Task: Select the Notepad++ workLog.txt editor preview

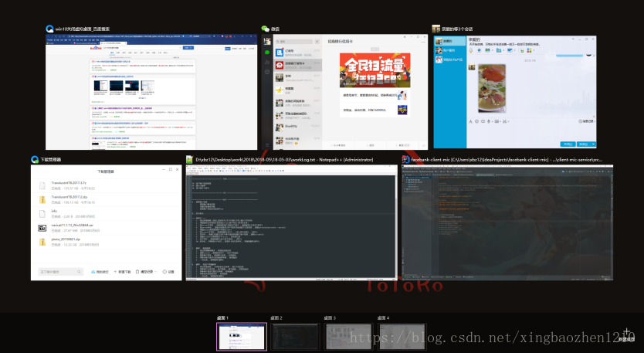Action: tap(292, 223)
